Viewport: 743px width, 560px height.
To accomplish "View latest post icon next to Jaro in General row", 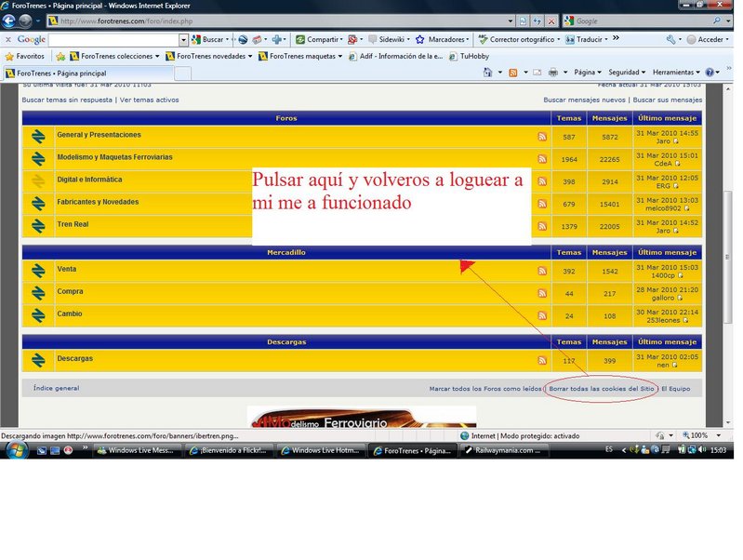I will 676,141.
